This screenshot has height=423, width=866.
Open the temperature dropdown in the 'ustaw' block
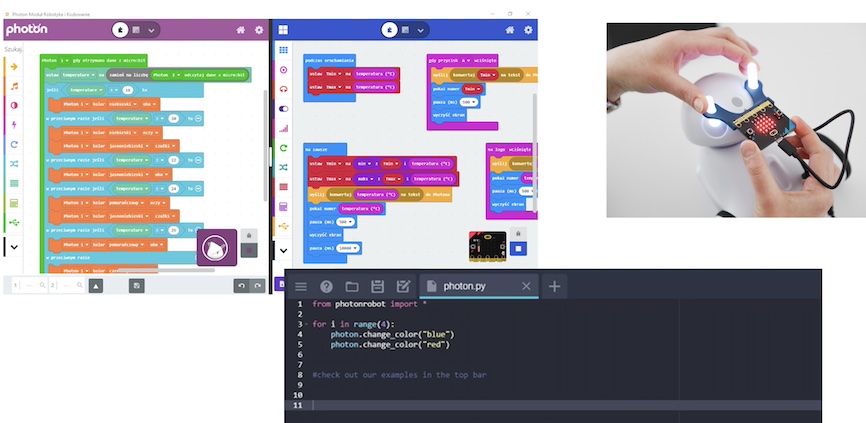(78, 75)
